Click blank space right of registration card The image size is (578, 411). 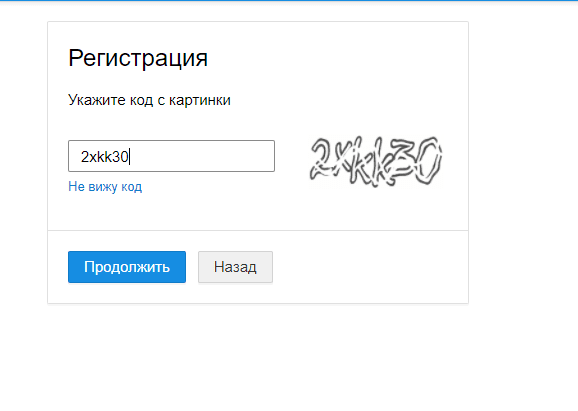[523, 162]
